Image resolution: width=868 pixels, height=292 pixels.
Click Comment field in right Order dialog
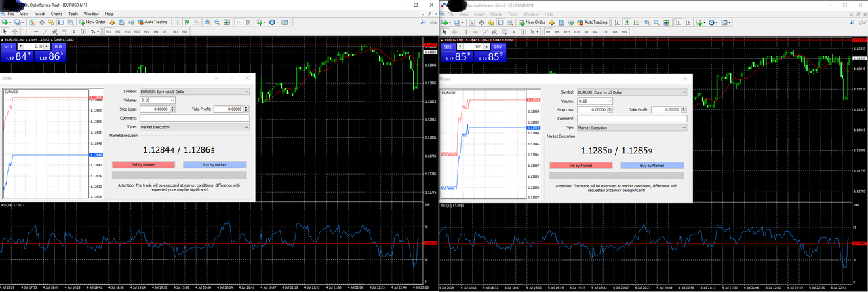click(631, 119)
